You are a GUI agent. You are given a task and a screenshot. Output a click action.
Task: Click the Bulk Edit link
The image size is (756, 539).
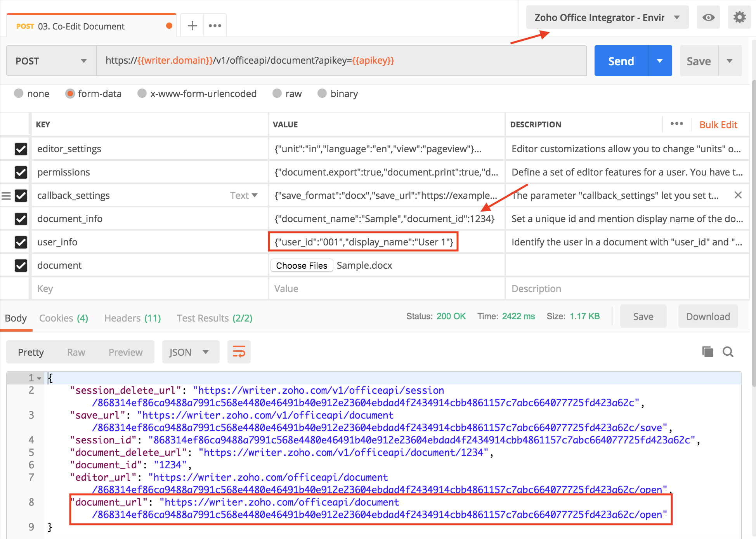point(718,125)
